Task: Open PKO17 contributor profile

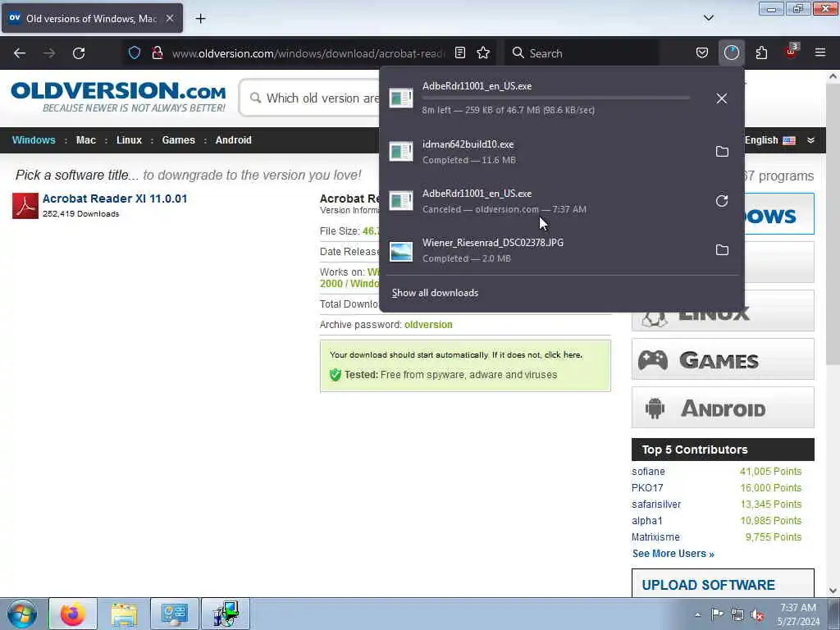Action: (x=647, y=487)
